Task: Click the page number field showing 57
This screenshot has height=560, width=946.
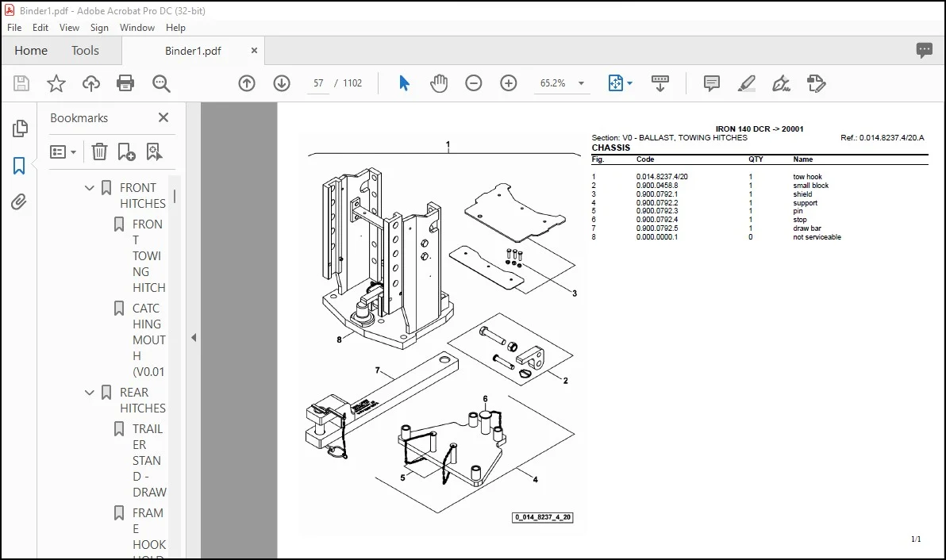Action: point(318,83)
